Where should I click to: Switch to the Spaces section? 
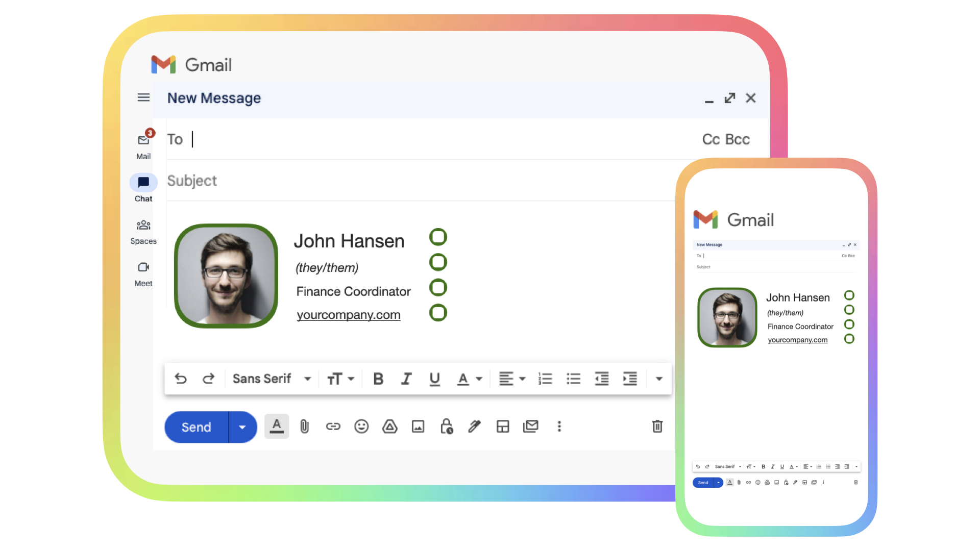[x=143, y=231]
